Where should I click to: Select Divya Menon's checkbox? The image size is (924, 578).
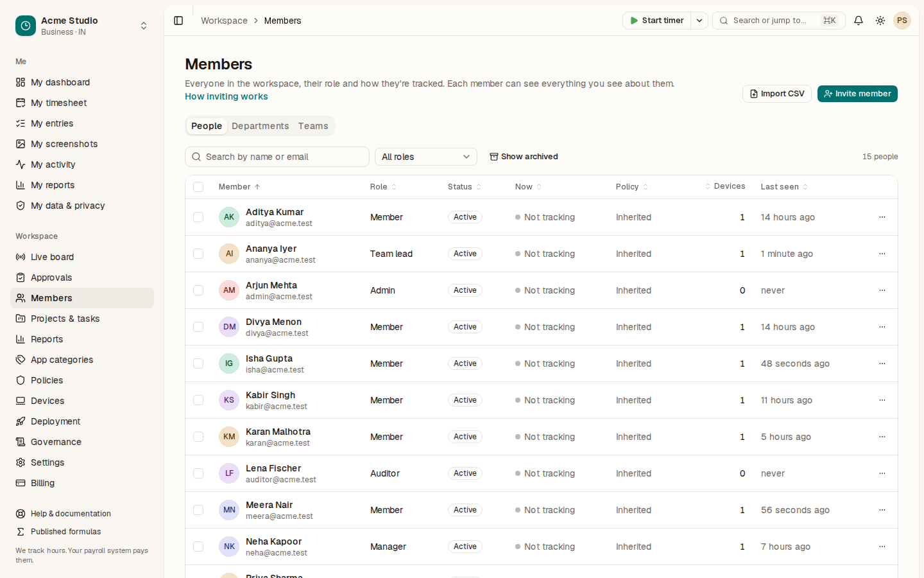click(x=198, y=327)
